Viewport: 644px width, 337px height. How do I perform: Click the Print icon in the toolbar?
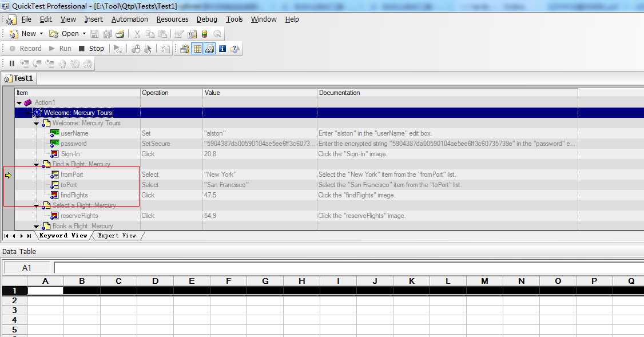pyautogui.click(x=120, y=34)
